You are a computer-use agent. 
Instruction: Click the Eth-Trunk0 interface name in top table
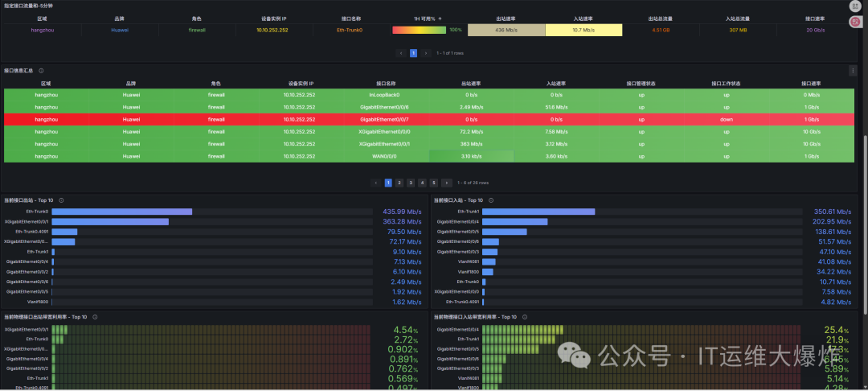tap(349, 30)
